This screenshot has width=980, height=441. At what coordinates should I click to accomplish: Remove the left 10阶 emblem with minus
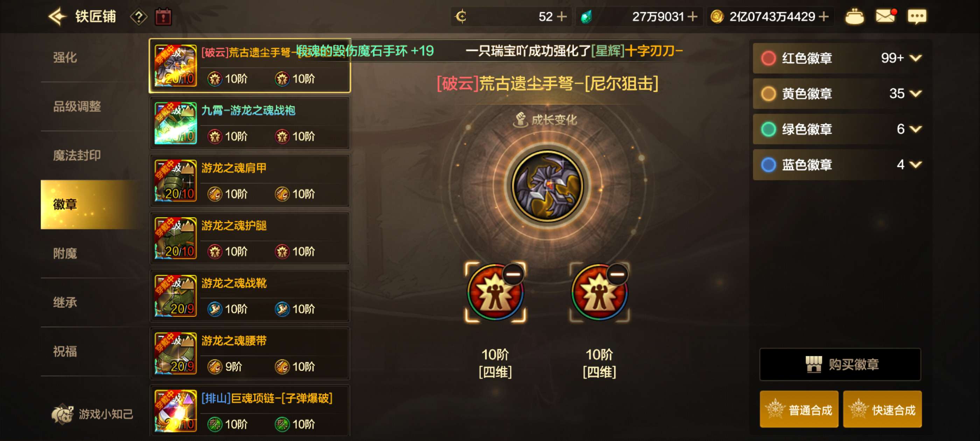coord(513,274)
